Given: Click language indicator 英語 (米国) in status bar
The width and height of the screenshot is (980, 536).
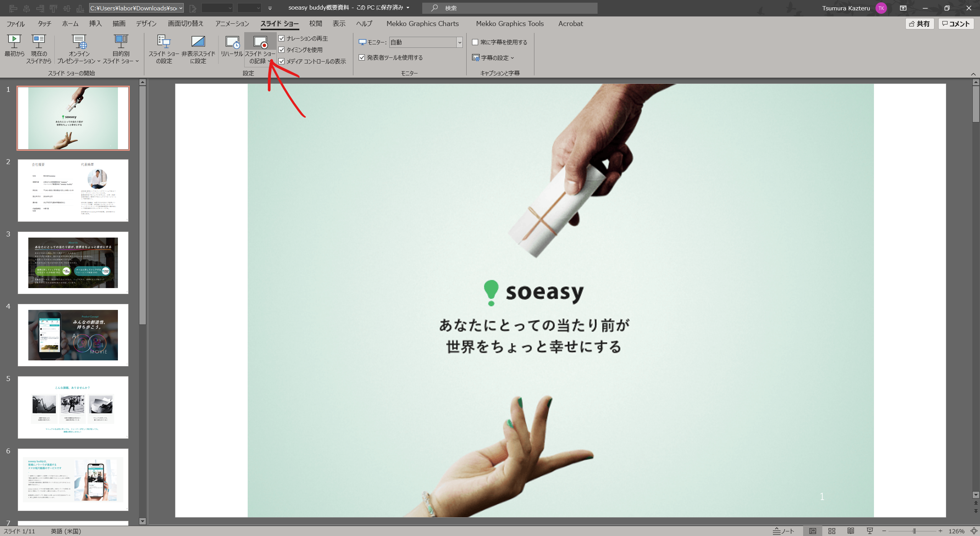Looking at the screenshot, I should click(x=66, y=531).
